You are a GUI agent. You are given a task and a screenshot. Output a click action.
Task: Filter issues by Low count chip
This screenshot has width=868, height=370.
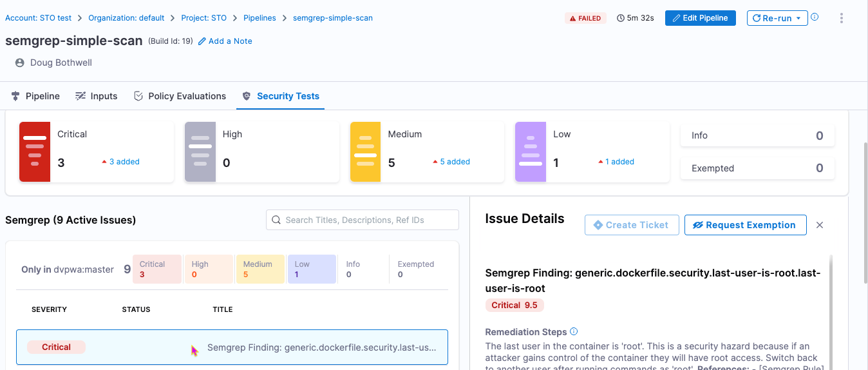click(x=312, y=269)
